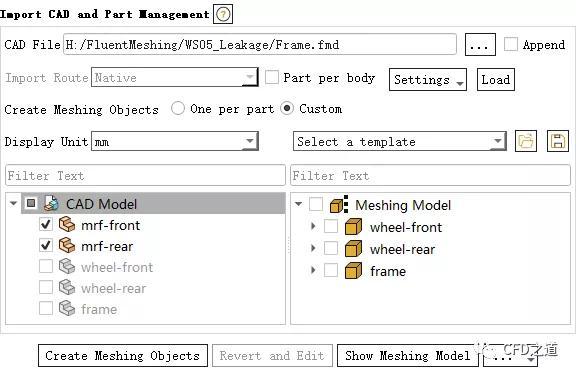Enable the Append checkbox
This screenshot has height=375, width=576.
511,44
